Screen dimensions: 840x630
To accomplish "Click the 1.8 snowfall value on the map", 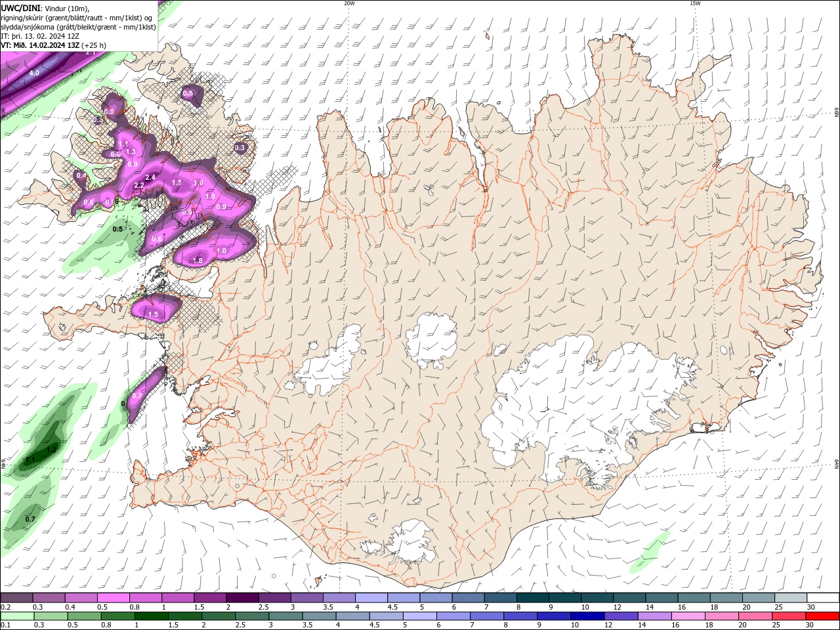I will click(198, 261).
